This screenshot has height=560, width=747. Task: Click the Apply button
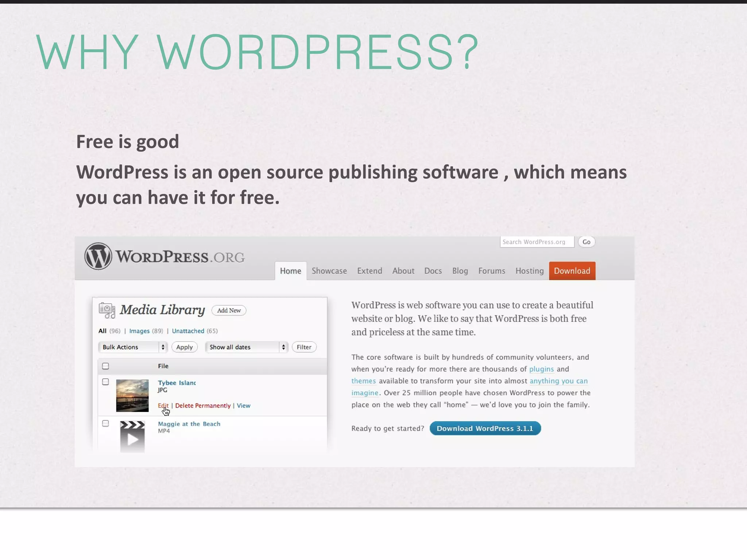[185, 347]
